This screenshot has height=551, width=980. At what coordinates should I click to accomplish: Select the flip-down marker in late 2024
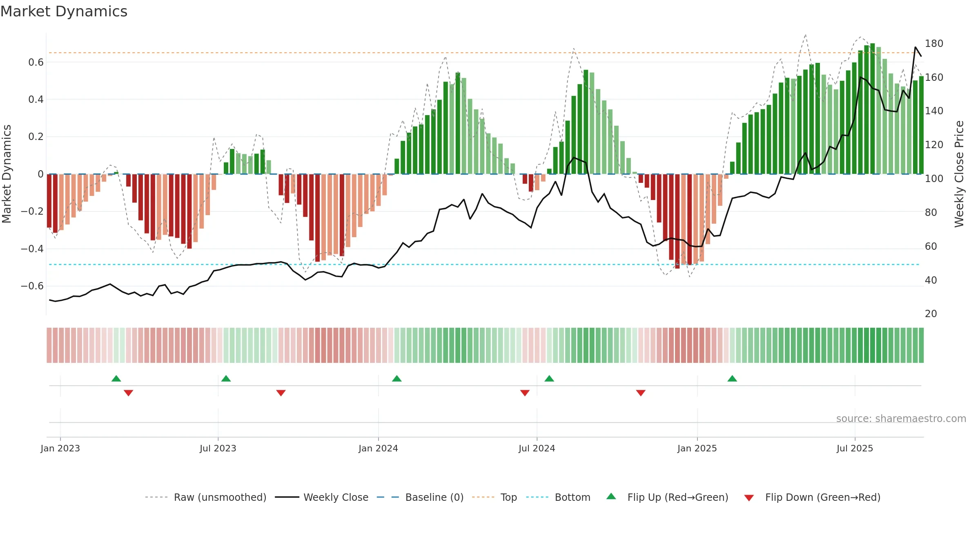641,393
